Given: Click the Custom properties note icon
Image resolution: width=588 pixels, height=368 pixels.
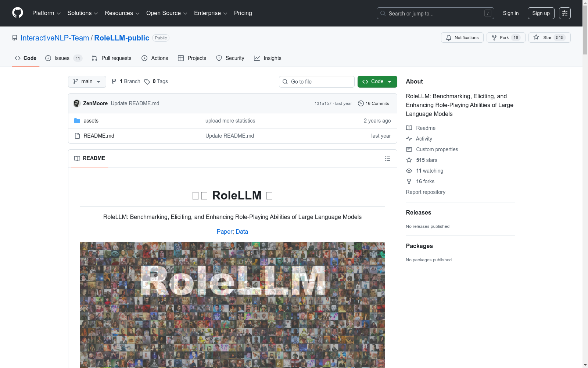Looking at the screenshot, I should pos(409,149).
